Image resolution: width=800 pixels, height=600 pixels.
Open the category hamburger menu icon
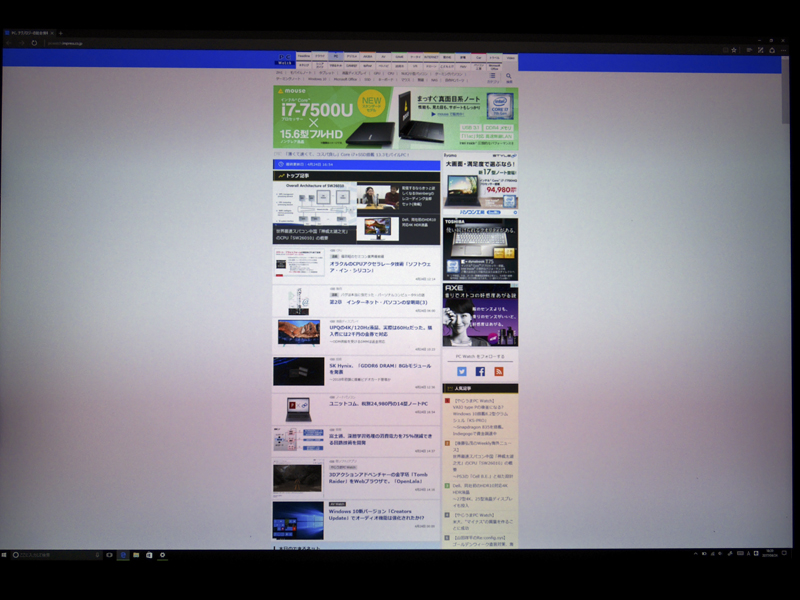click(492, 76)
